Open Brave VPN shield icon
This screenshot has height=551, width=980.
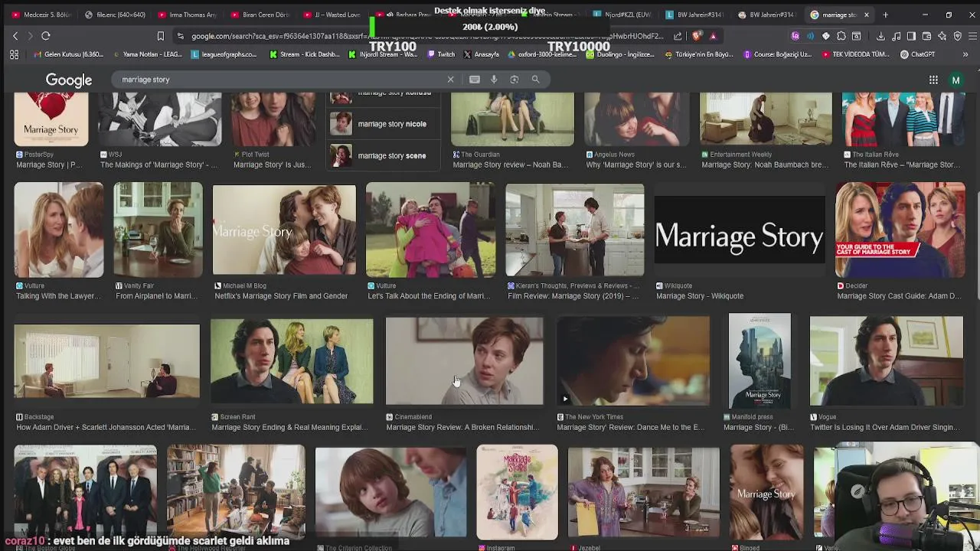point(957,36)
